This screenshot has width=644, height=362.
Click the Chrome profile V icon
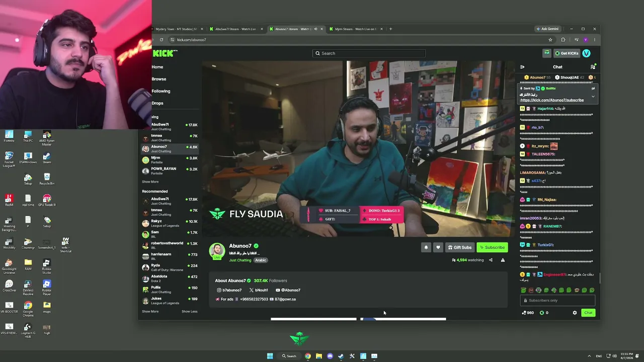(585, 40)
